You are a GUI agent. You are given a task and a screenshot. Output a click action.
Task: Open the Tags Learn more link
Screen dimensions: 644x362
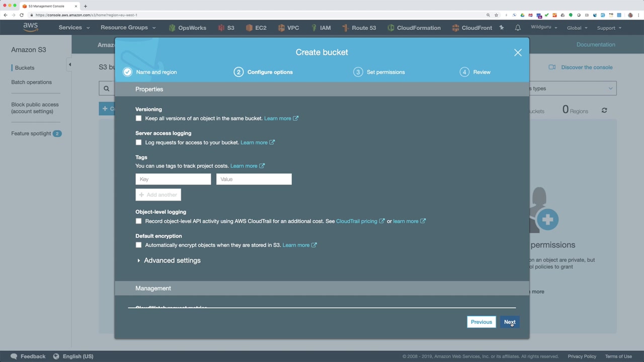click(x=248, y=166)
